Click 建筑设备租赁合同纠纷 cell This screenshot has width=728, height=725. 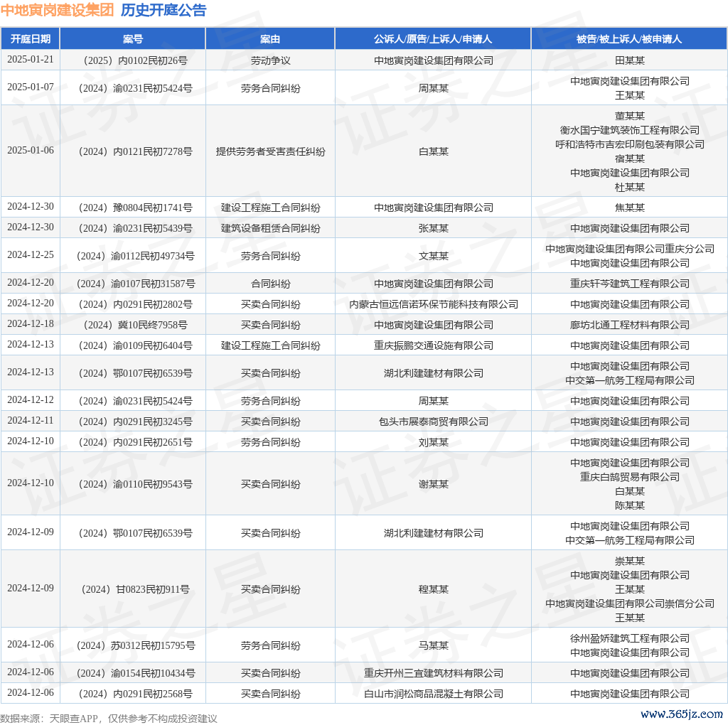(270, 228)
